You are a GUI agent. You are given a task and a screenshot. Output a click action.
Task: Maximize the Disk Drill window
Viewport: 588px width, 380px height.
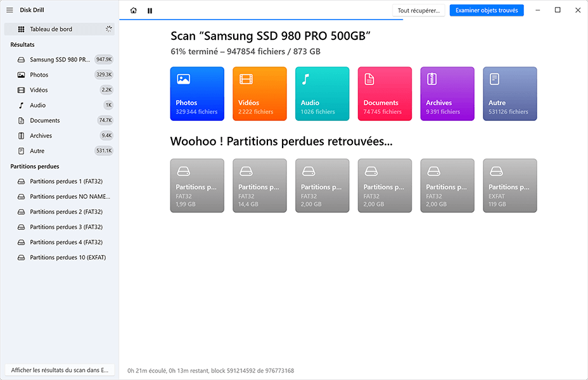point(558,10)
